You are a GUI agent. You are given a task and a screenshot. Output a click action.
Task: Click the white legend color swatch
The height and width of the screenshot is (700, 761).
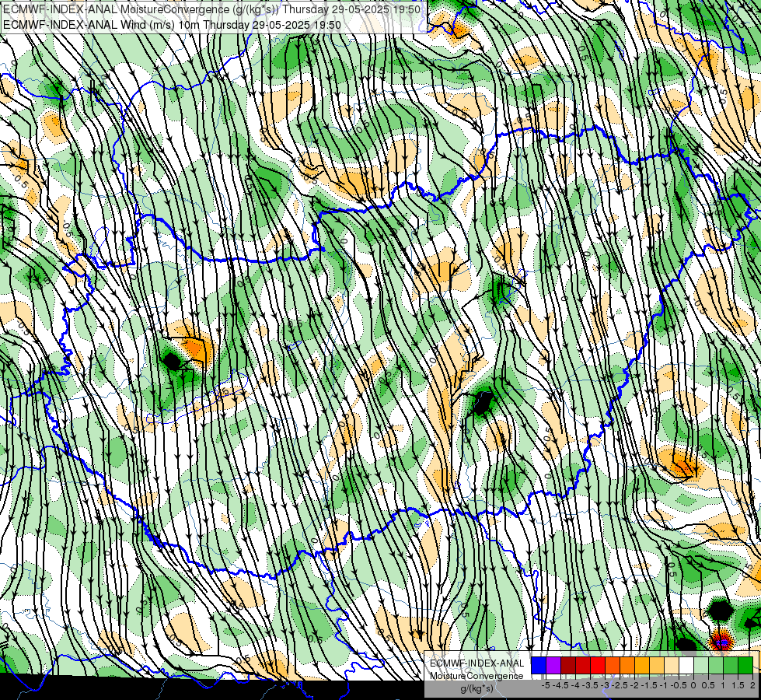686,666
